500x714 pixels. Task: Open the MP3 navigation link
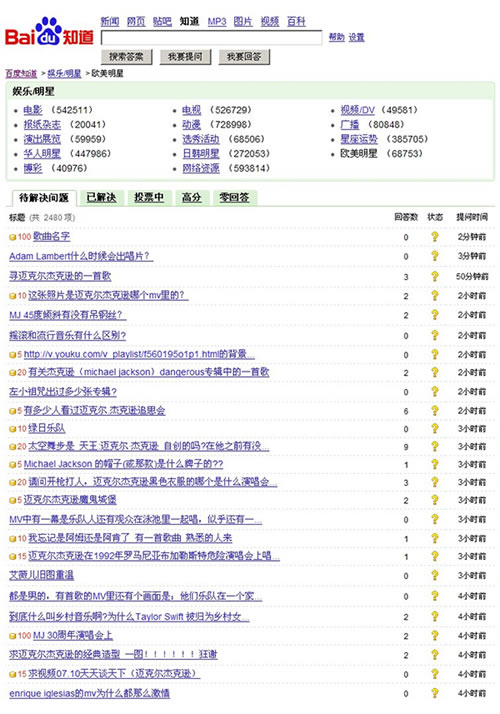[217, 21]
